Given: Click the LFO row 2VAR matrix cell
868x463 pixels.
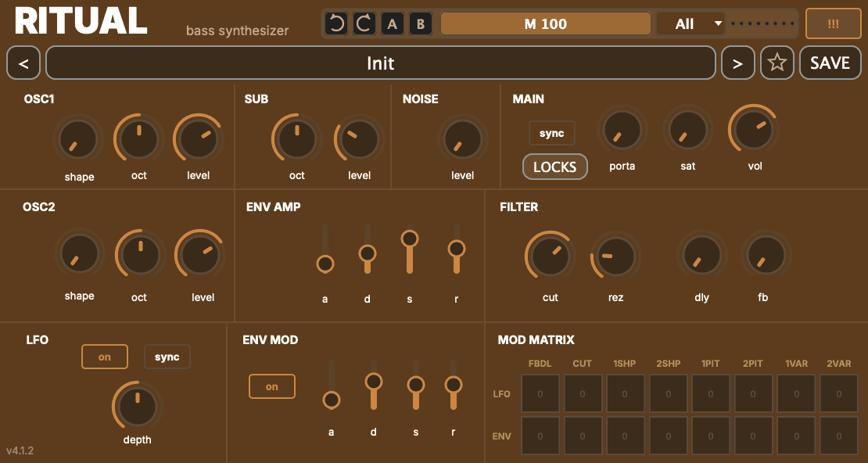Looking at the screenshot, I should (x=839, y=393).
